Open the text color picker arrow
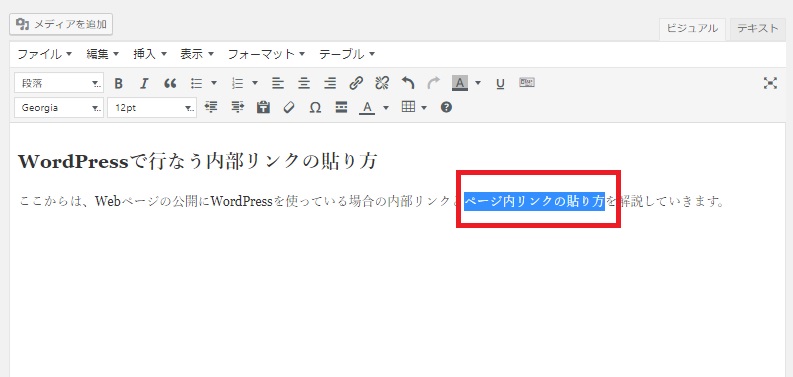The image size is (793, 377). (x=386, y=107)
